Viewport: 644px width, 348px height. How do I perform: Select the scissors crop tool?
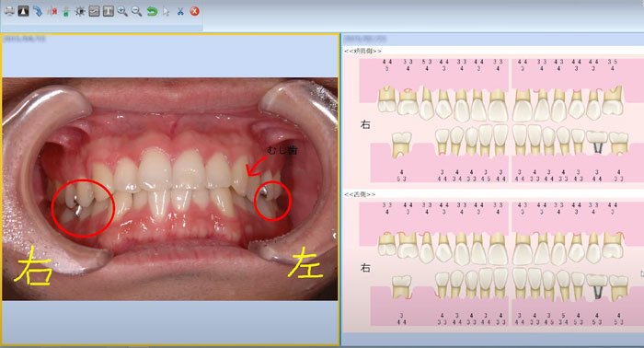click(x=180, y=11)
